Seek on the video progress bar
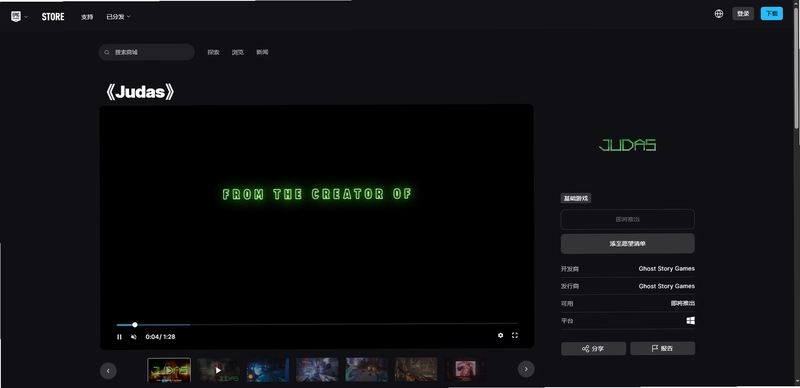Image resolution: width=800 pixels, height=388 pixels. tap(317, 324)
